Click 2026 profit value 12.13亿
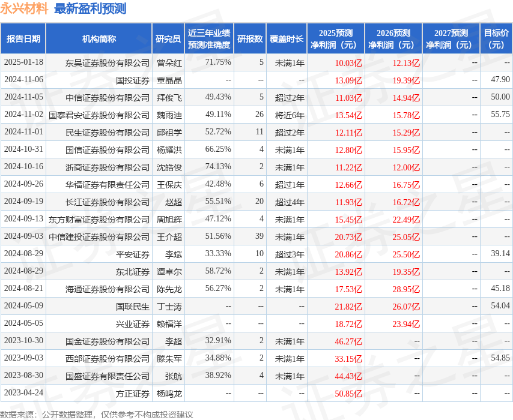 click(406, 63)
